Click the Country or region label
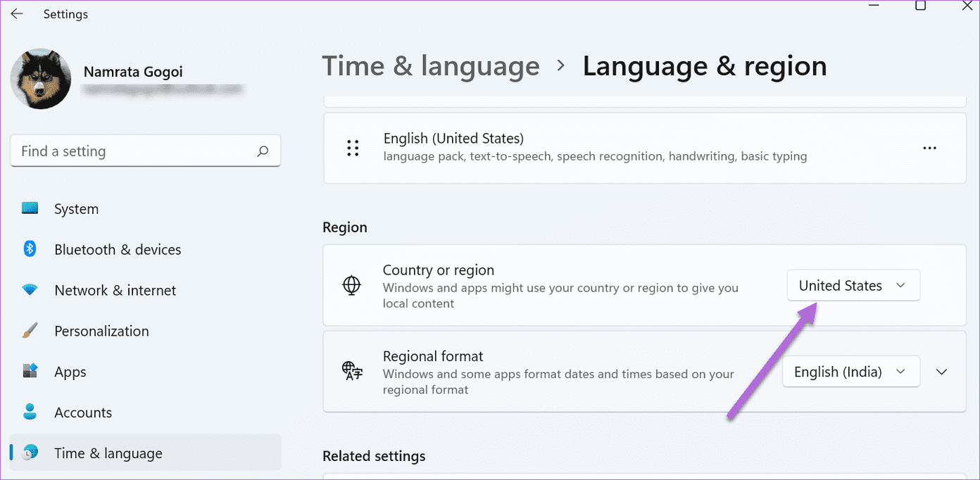This screenshot has width=980, height=480. (x=439, y=270)
